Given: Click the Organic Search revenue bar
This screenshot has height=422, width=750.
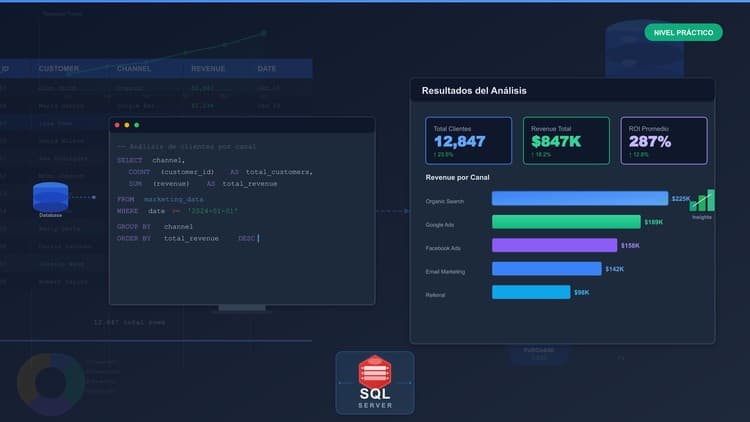Looking at the screenshot, I should tap(580, 198).
